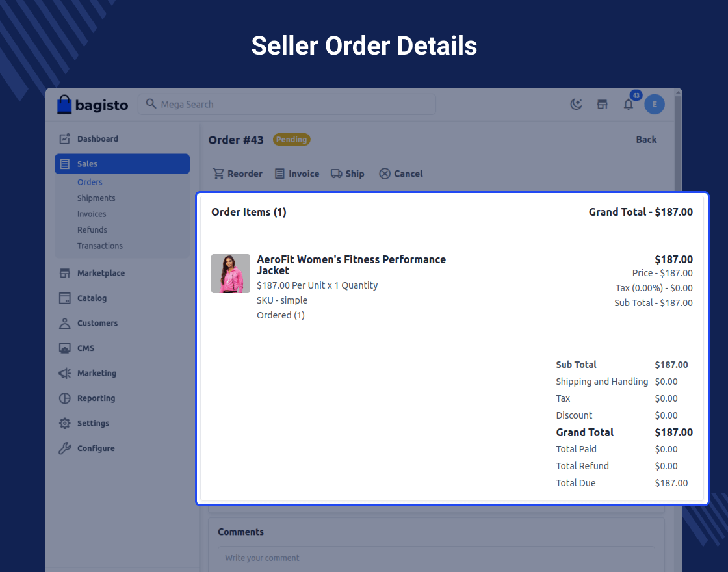Viewport: 728px width, 572px height.
Task: Go Back from Order #43
Action: pos(646,140)
